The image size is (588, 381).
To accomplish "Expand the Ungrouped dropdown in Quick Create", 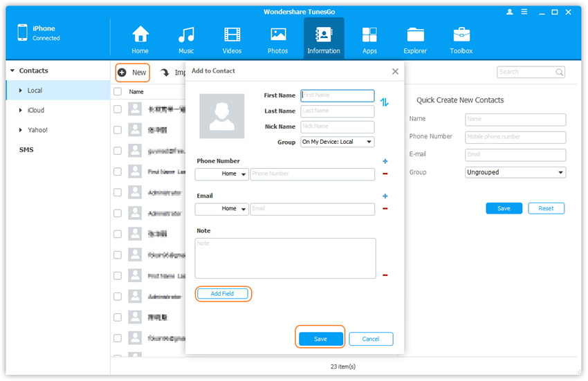I will (x=515, y=172).
